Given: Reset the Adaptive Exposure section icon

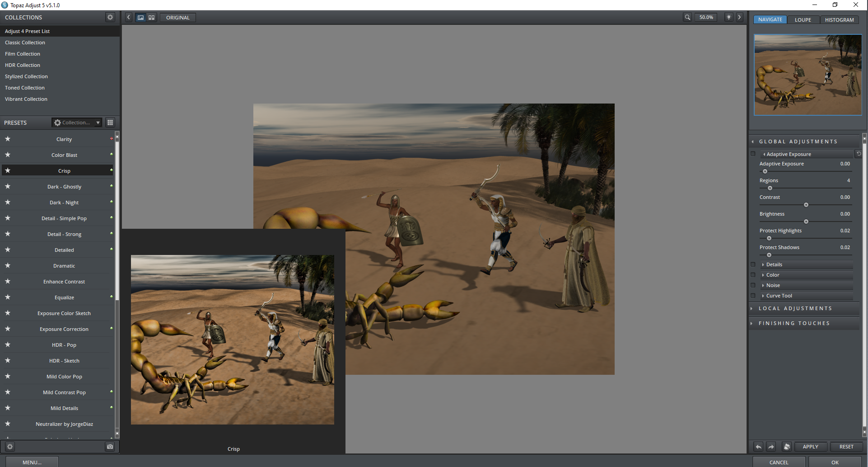Looking at the screenshot, I should [x=859, y=154].
